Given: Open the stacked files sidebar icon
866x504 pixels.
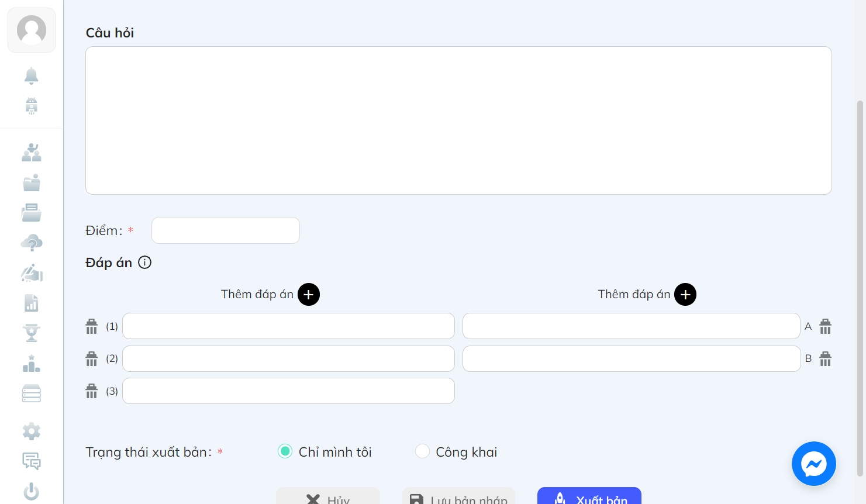Looking at the screenshot, I should pos(32,212).
